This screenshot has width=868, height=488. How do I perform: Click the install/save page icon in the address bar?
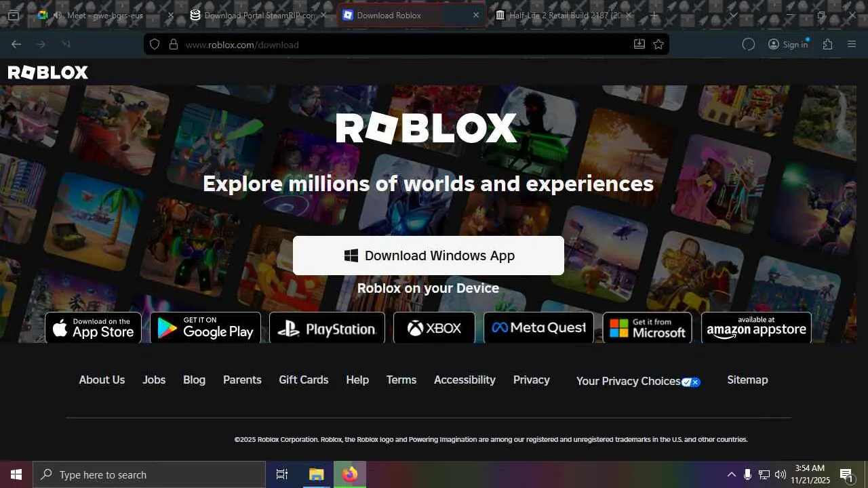click(639, 45)
